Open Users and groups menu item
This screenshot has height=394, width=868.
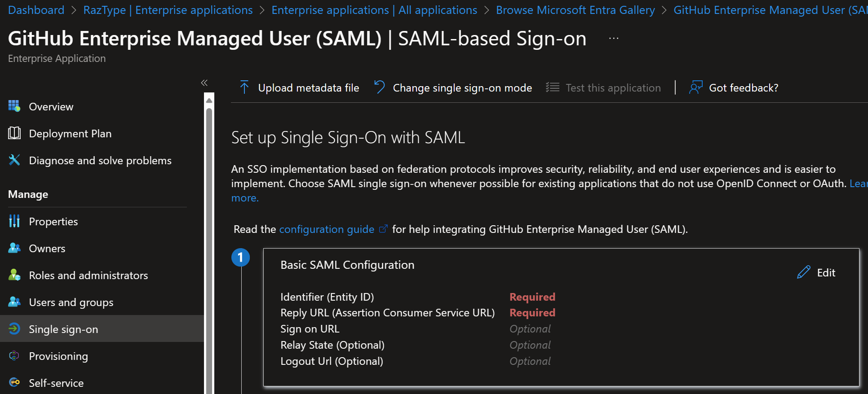click(71, 302)
